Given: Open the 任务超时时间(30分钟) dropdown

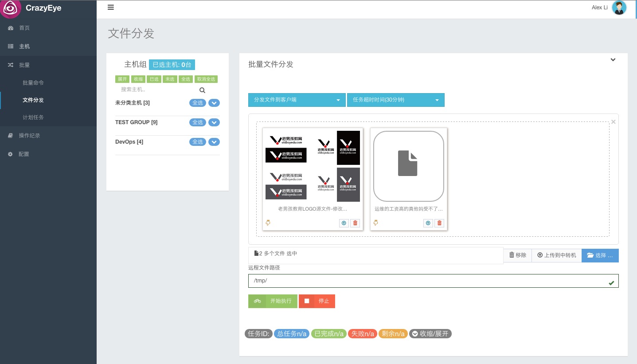Looking at the screenshot, I should pos(396,100).
